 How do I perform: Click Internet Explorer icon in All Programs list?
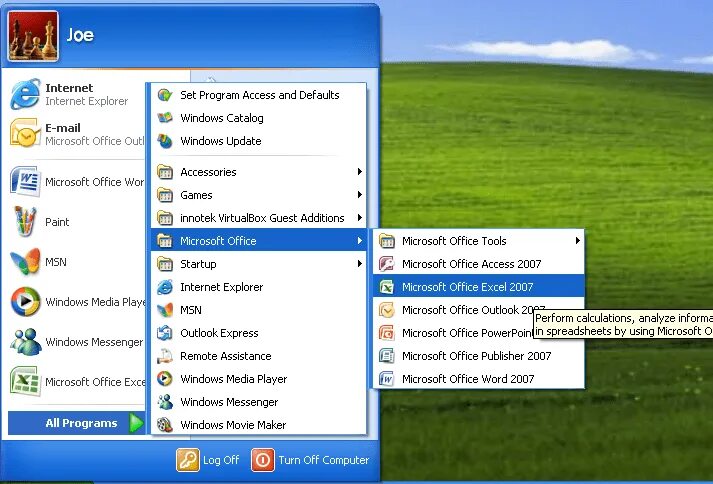(x=165, y=287)
